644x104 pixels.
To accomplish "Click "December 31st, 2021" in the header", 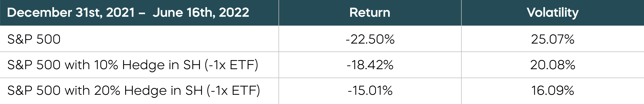I will 71,12.
